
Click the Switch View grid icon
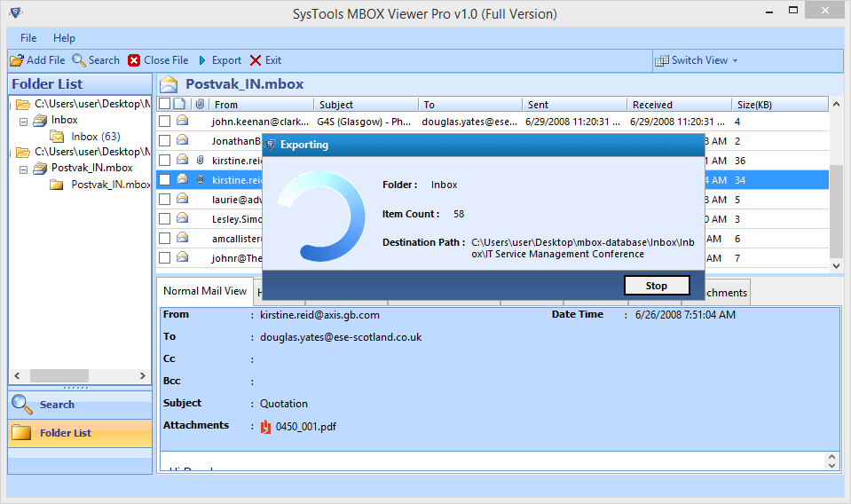point(662,60)
